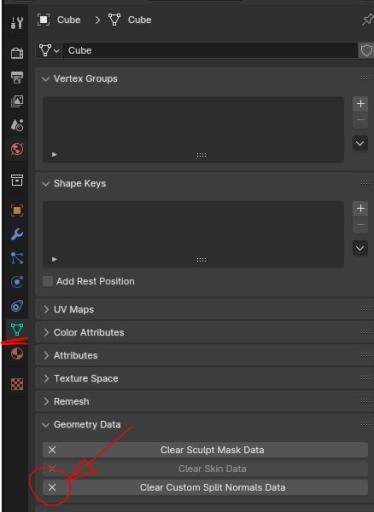The height and width of the screenshot is (512, 374).
Task: Toggle the pin icon in the header
Action: [367, 20]
